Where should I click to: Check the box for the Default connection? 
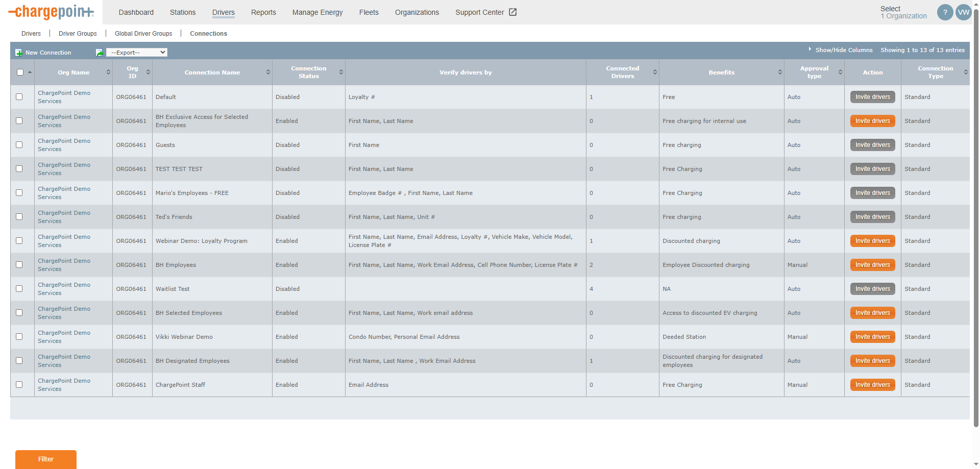(x=19, y=96)
